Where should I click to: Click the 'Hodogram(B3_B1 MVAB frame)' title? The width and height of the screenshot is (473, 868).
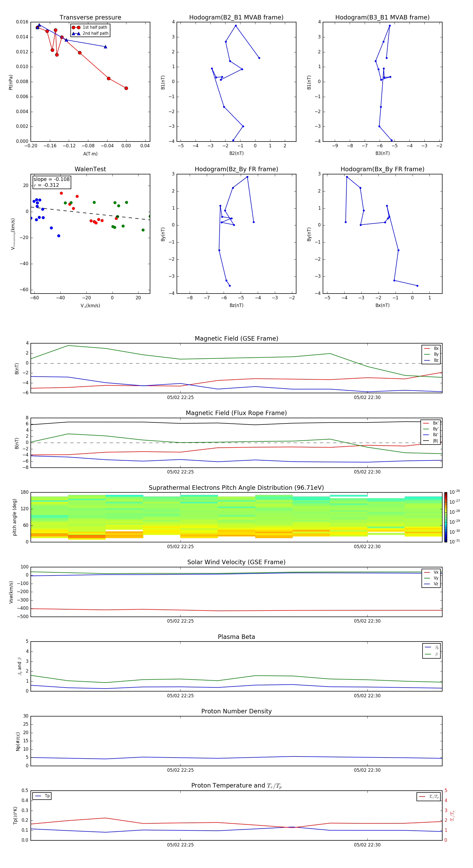[382, 18]
